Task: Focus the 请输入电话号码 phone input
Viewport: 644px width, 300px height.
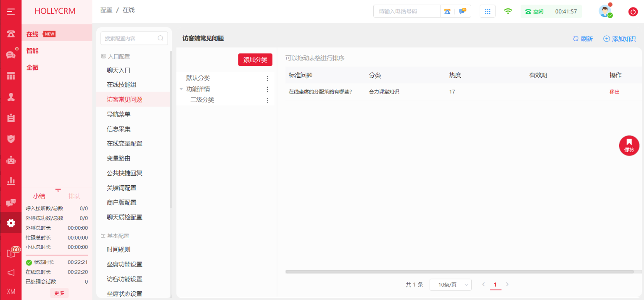Action: click(x=407, y=11)
